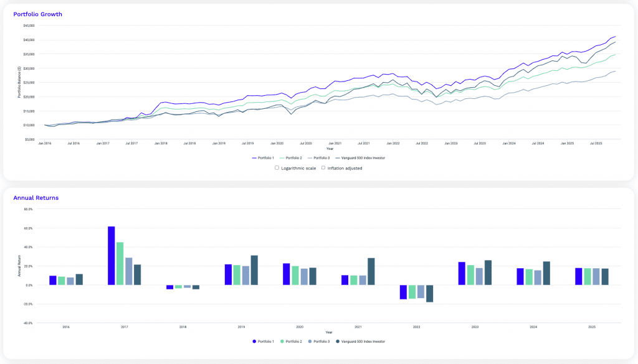This screenshot has width=638, height=364.
Task: Hide Portfolio 3 using the Annual Returns legend
Action: 321,341
